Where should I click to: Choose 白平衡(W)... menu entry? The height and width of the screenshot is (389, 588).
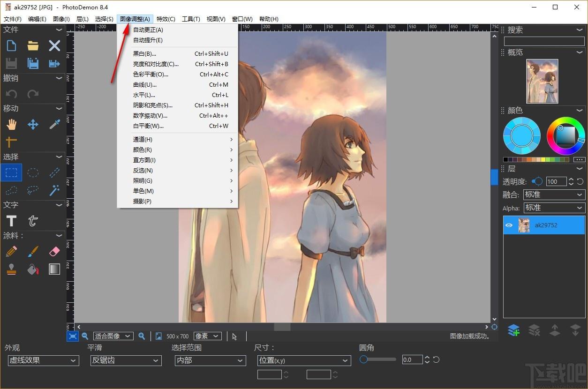coord(178,126)
